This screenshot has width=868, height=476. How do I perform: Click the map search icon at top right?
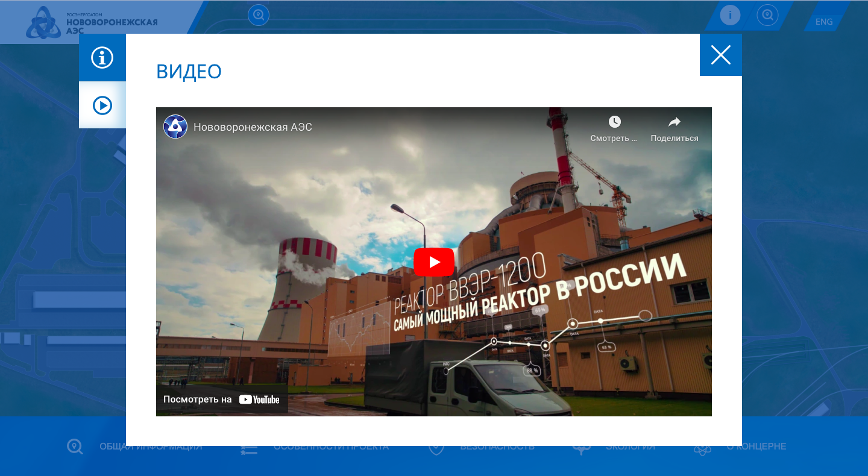pyautogui.click(x=767, y=15)
